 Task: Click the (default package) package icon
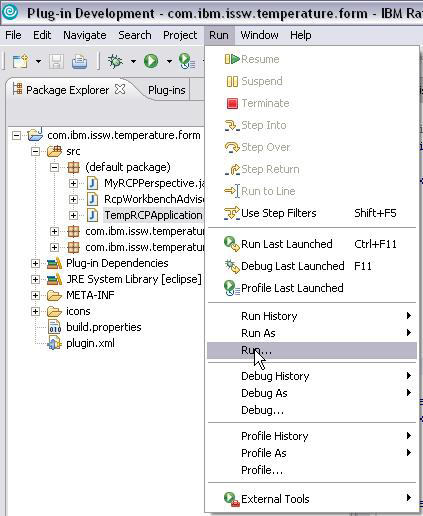(73, 167)
